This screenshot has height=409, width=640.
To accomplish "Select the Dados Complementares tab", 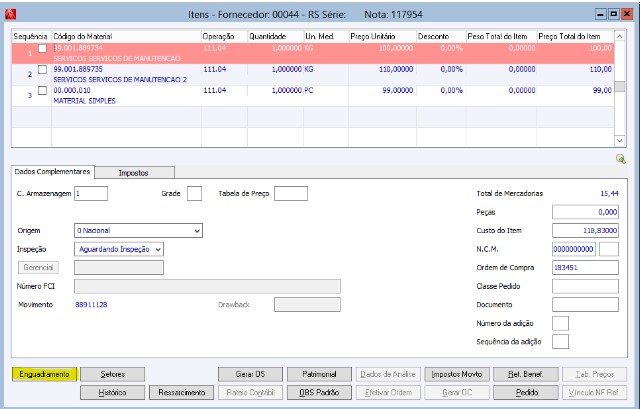I will pos(53,172).
